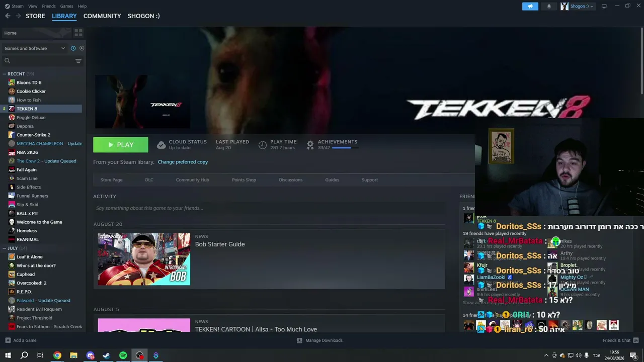
Task: Click the NBA 2K26 game icon
Action: [x=12, y=152]
